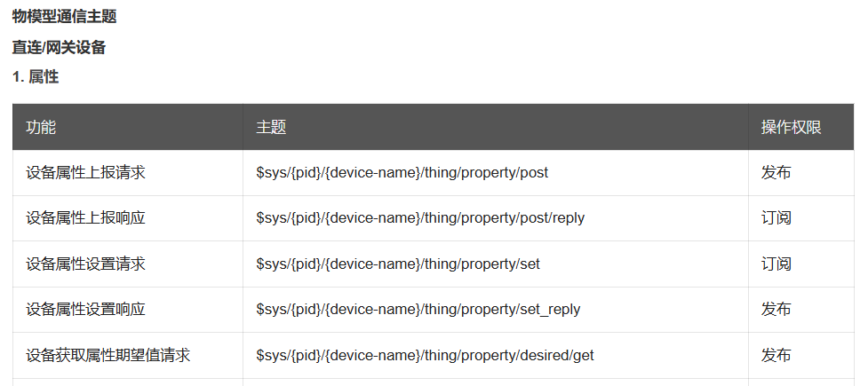Click 订阅 in the 设备属性上报响应 row
The height and width of the screenshot is (386, 868).
pyautogui.click(x=776, y=217)
